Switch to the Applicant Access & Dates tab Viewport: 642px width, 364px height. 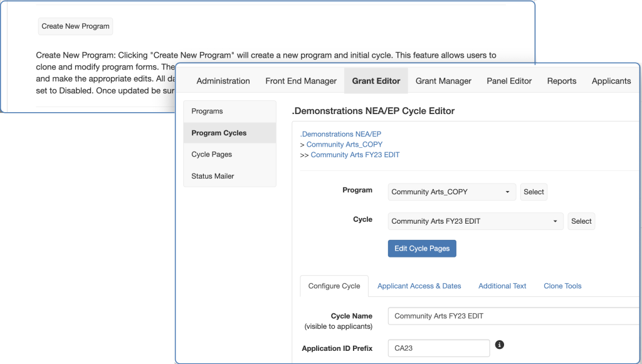click(419, 286)
